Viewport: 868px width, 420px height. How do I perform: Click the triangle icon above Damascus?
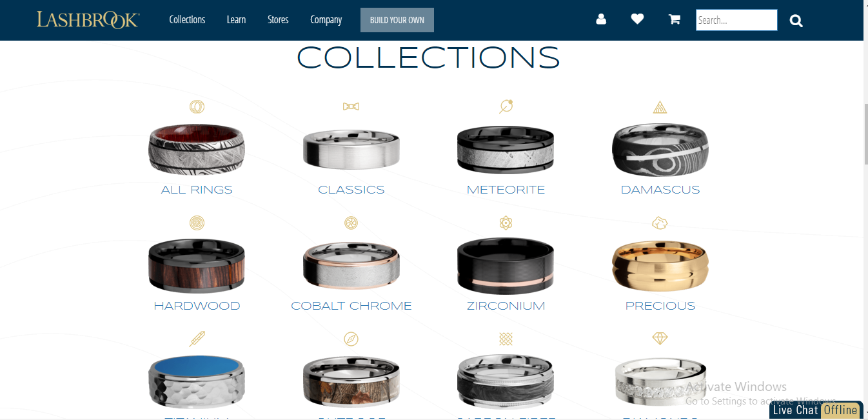660,107
